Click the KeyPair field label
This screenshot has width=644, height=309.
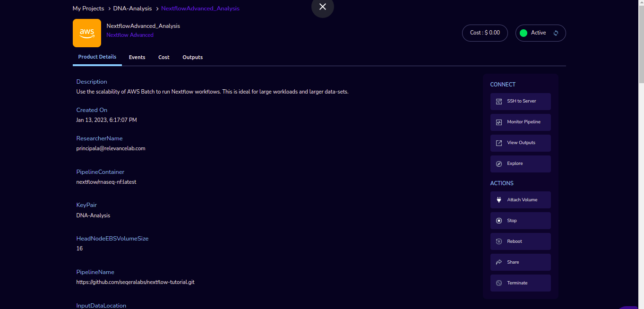pyautogui.click(x=86, y=205)
